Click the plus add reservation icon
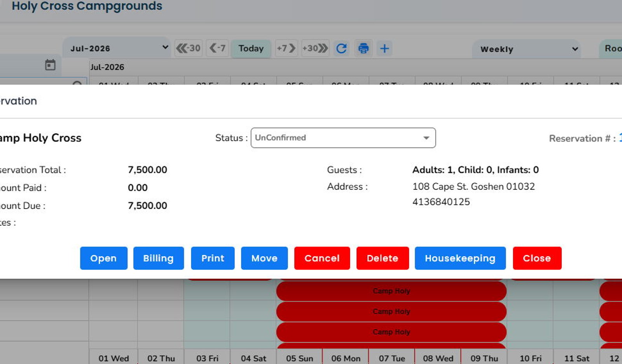 coord(384,49)
